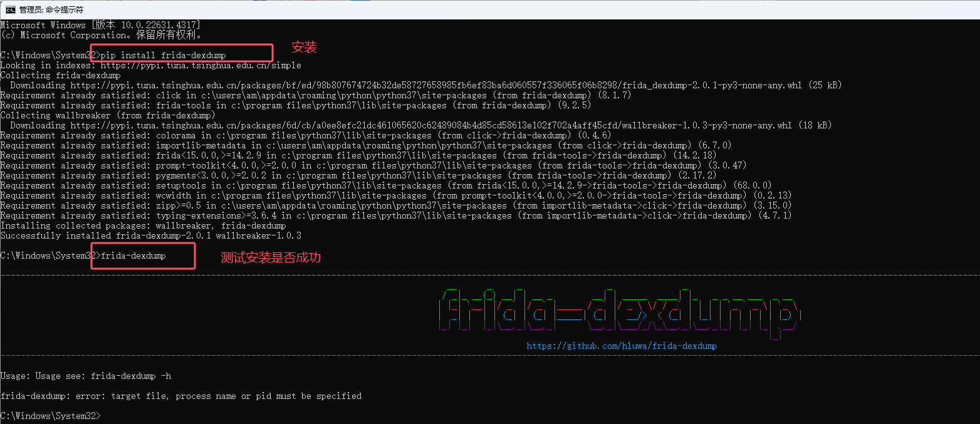Click the typing-extensions requirement line (4.7.1)
Viewport: 980px width, 424px height.
click(396, 215)
